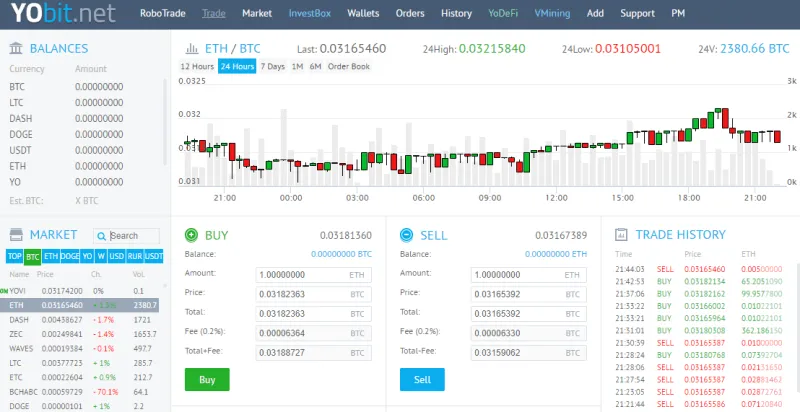Switch chart to 1M range

297,66
